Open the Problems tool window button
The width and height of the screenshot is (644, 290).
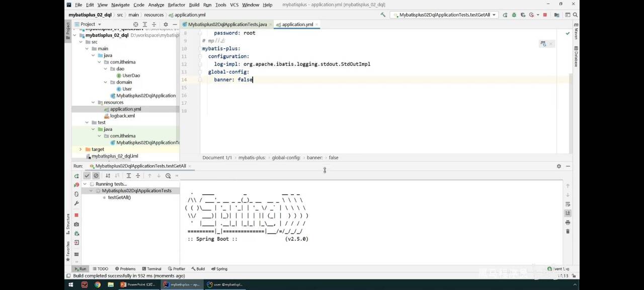125,269
